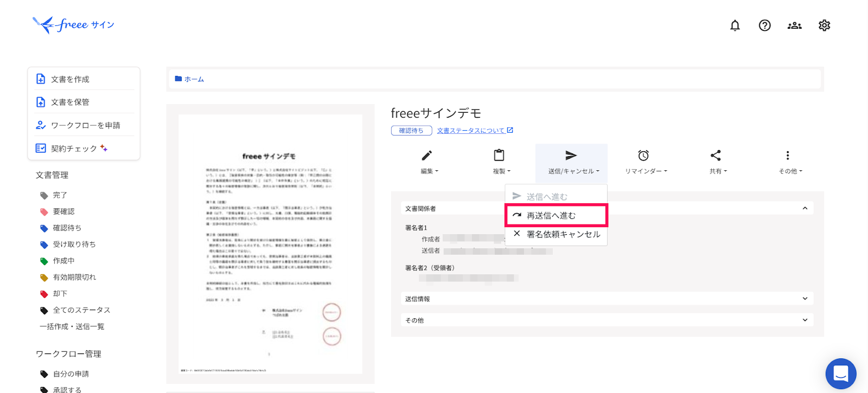Click the 編集 pencil icon

pyautogui.click(x=427, y=156)
